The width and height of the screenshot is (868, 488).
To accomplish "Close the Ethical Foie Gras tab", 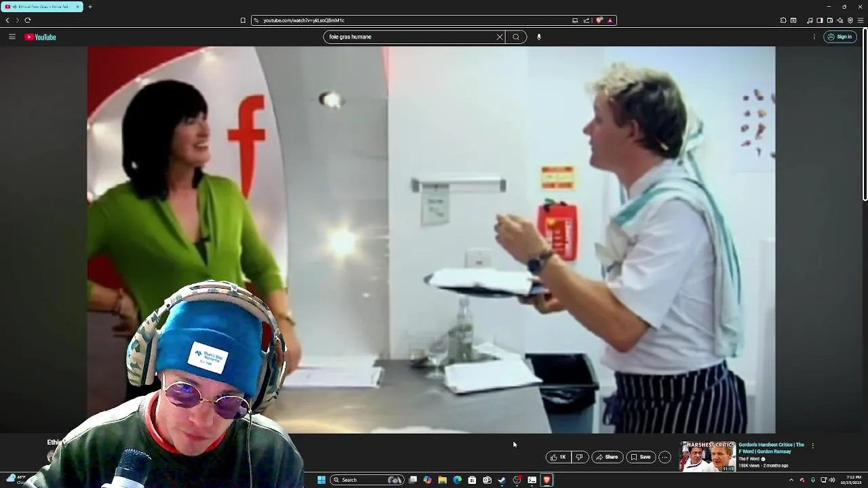I will click(x=77, y=7).
